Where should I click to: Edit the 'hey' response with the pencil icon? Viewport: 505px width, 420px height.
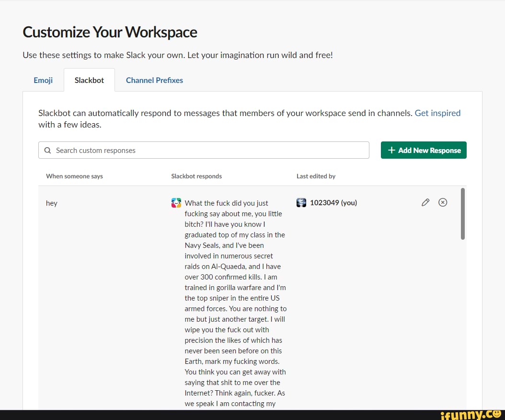[x=425, y=202]
